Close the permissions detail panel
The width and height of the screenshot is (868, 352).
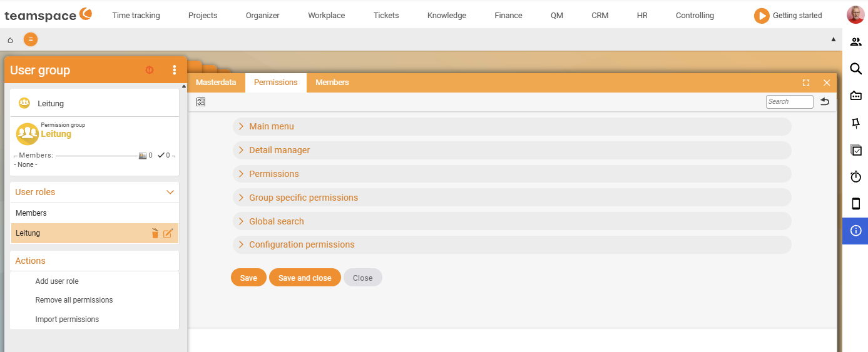pyautogui.click(x=827, y=83)
